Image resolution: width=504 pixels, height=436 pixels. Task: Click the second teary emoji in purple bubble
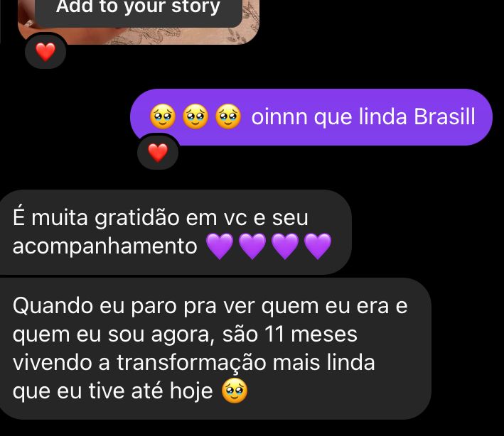pyautogui.click(x=195, y=116)
